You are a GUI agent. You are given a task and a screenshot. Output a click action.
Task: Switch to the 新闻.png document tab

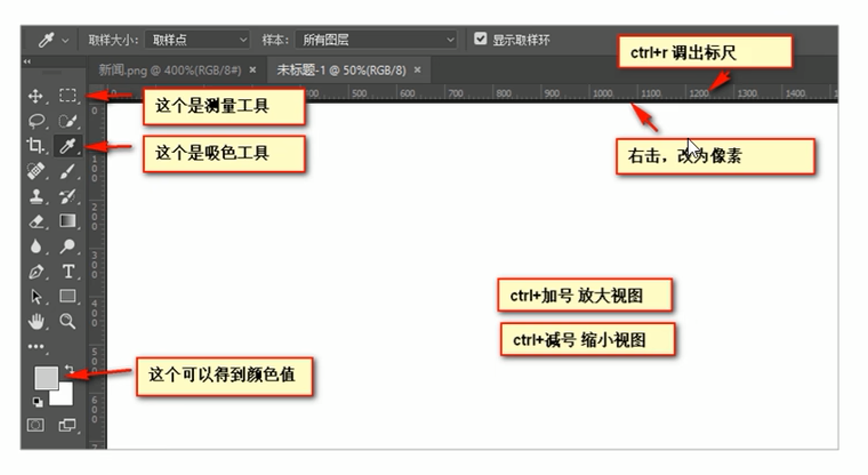[x=170, y=71]
